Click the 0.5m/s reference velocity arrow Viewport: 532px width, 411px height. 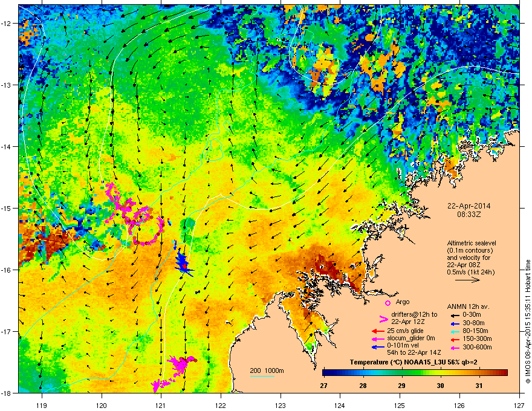pos(467,280)
